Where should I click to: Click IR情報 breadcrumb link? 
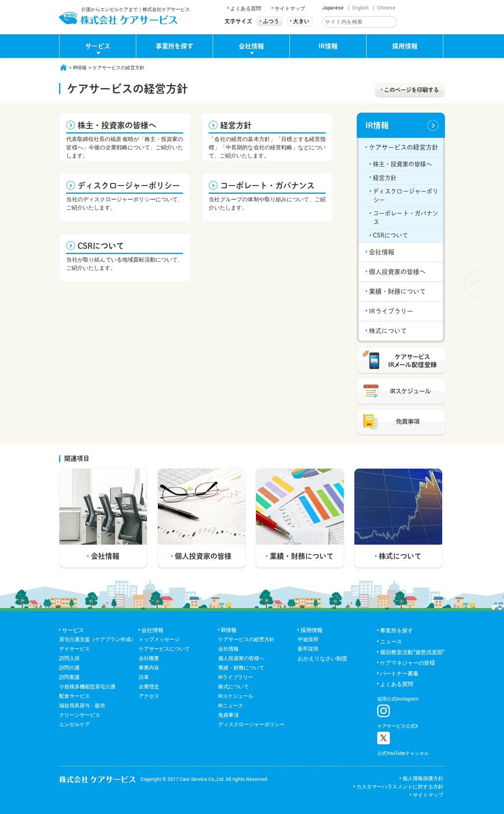tap(80, 68)
